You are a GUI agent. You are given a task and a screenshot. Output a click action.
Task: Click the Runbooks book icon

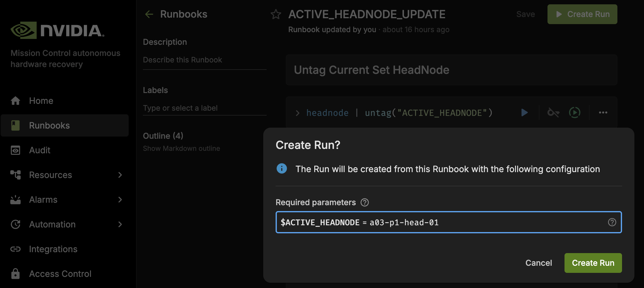click(x=15, y=125)
